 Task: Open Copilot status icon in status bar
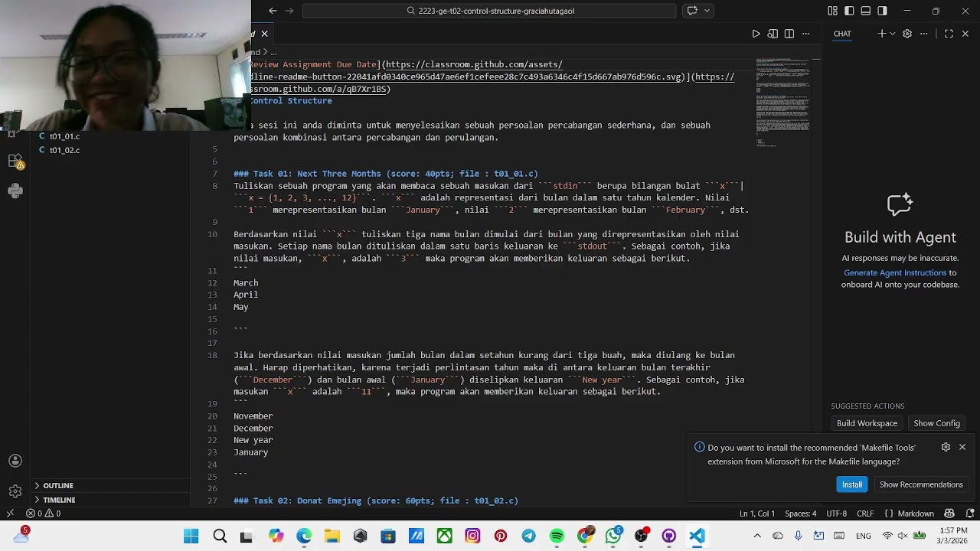click(950, 514)
